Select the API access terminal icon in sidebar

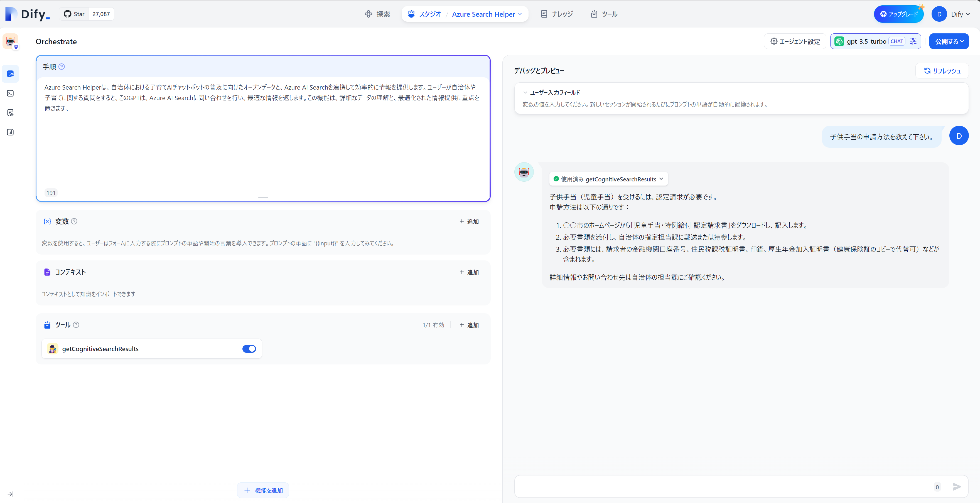(x=10, y=93)
